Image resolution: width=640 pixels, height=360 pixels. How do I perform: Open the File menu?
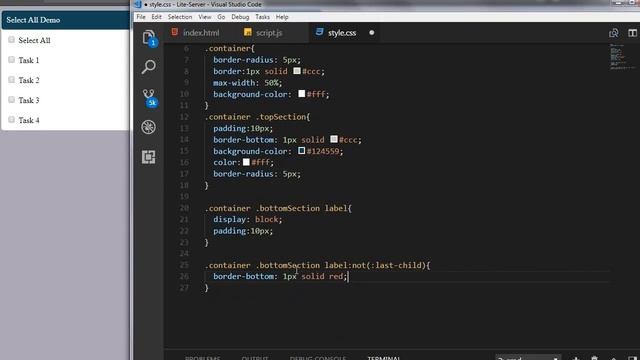(141, 17)
